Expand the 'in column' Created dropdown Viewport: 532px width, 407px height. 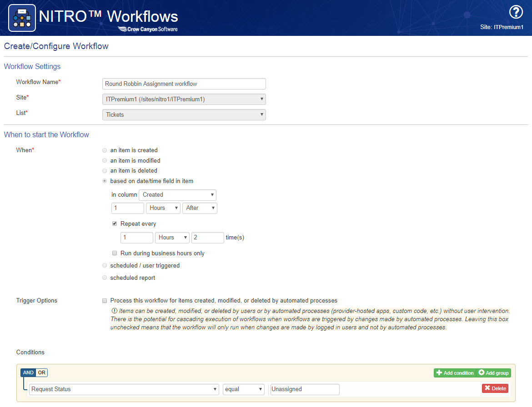[177, 195]
